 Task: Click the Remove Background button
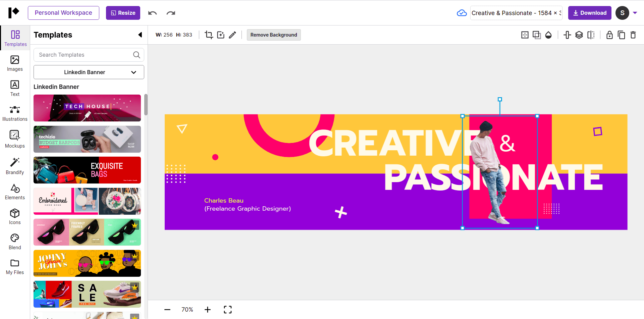point(273,35)
